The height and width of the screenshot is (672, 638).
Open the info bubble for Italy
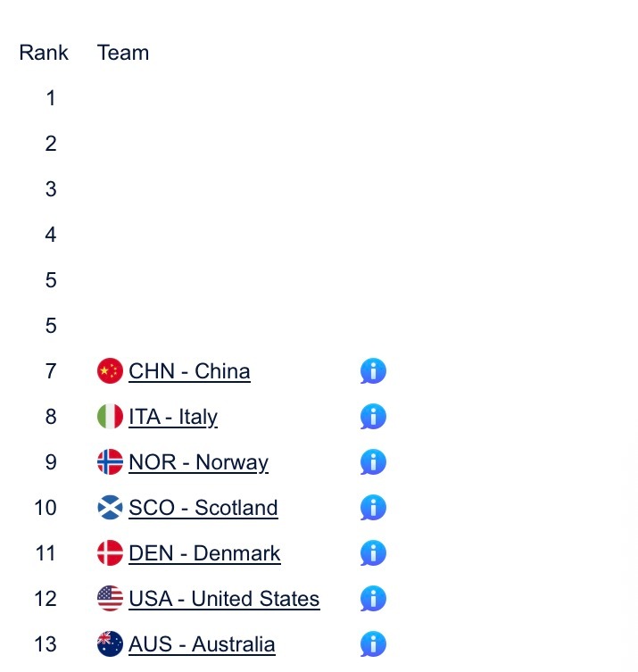tap(373, 417)
